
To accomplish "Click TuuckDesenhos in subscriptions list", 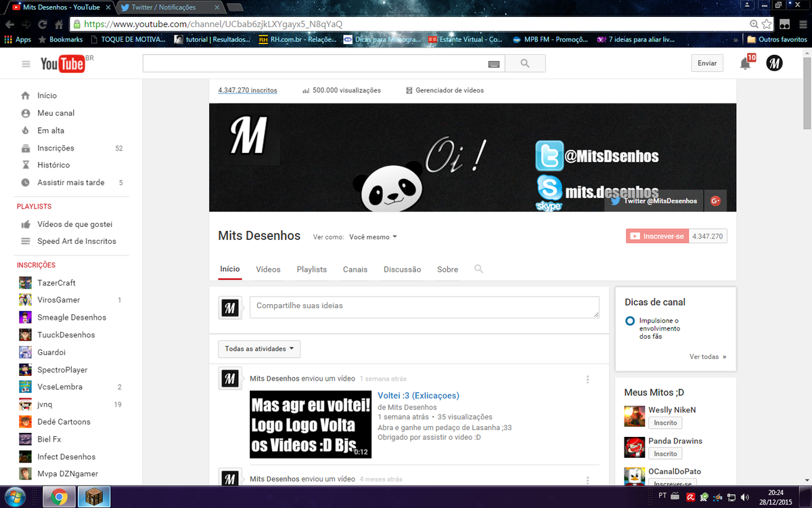I will pos(66,335).
